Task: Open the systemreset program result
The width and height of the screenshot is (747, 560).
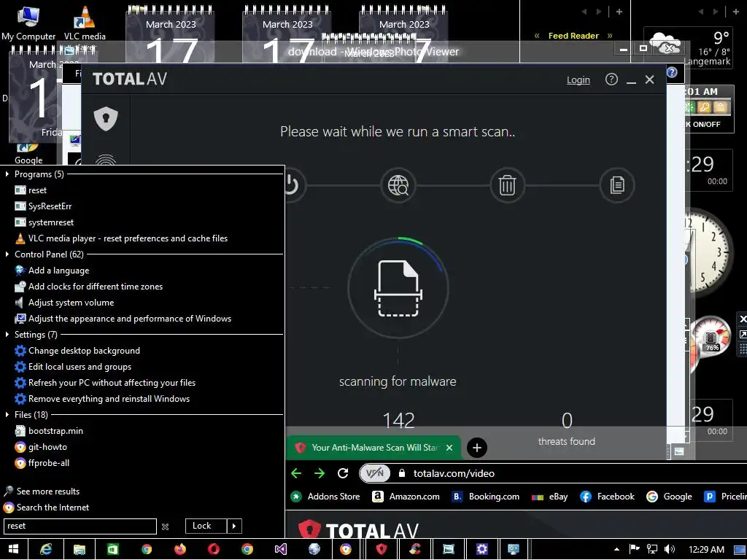Action: [44, 222]
